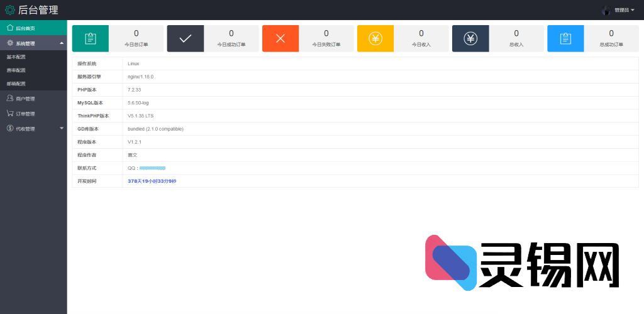Image resolution: width=644 pixels, height=314 pixels.
Task: Click the gear logo beside 后台管理 title
Action: [x=10, y=10]
